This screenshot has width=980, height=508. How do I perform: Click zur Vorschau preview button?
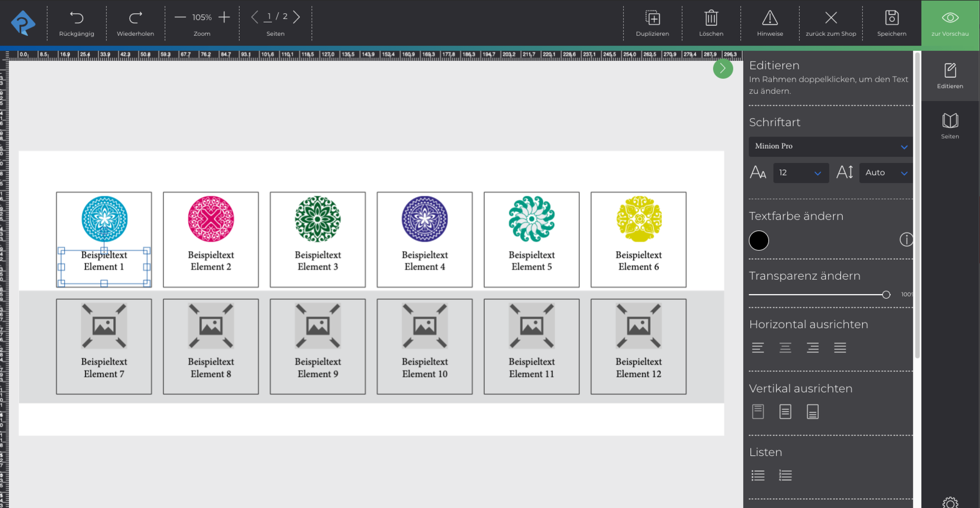click(x=950, y=23)
